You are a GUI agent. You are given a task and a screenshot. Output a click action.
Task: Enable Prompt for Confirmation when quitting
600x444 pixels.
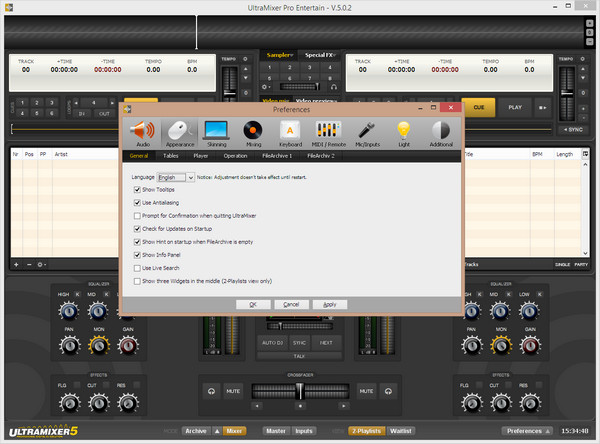coord(137,216)
